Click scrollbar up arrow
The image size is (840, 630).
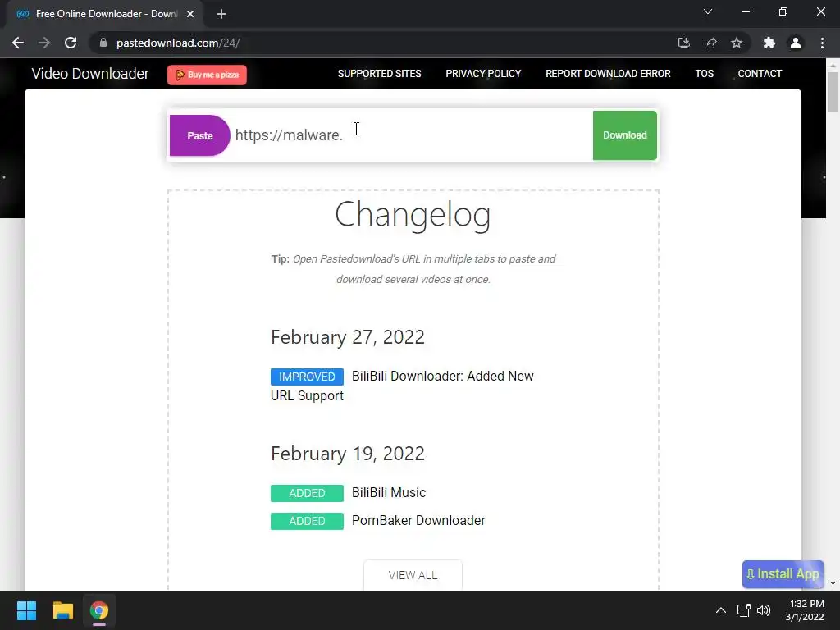833,64
